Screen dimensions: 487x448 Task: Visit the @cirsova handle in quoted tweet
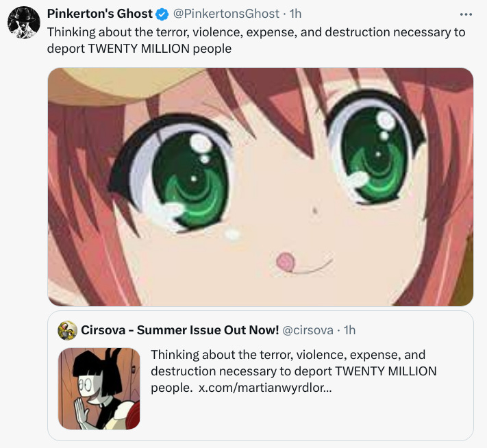pyautogui.click(x=308, y=330)
